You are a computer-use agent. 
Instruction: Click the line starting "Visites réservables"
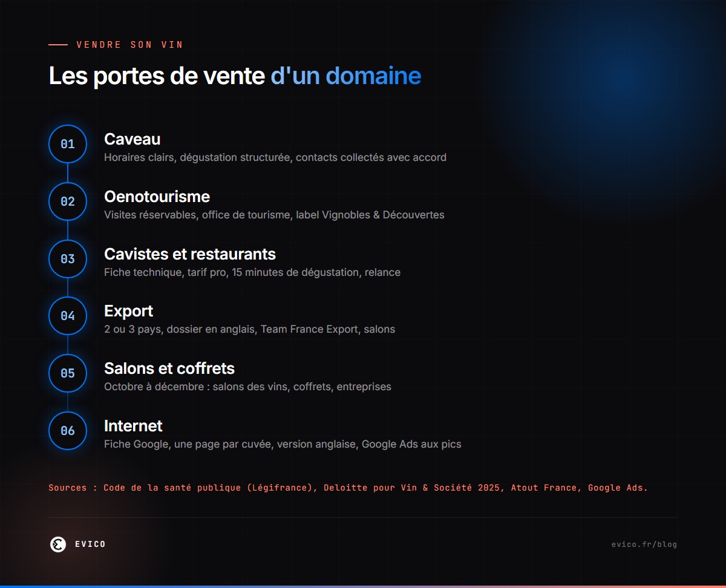tap(274, 215)
